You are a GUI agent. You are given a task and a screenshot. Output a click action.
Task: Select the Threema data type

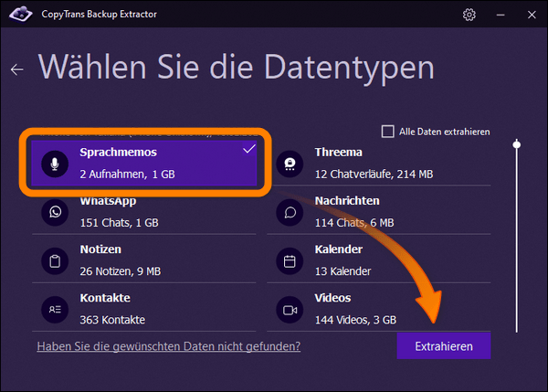pyautogui.click(x=379, y=164)
